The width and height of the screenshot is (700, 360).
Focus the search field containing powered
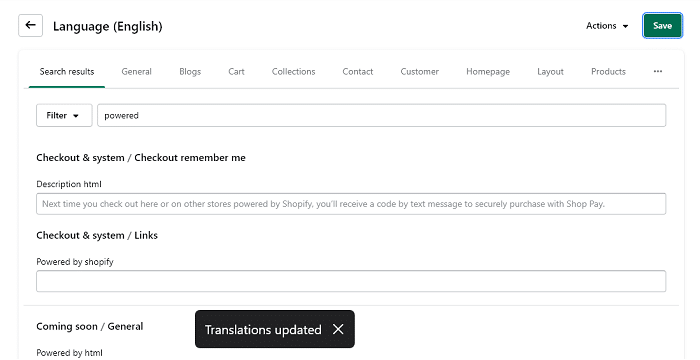coord(382,115)
